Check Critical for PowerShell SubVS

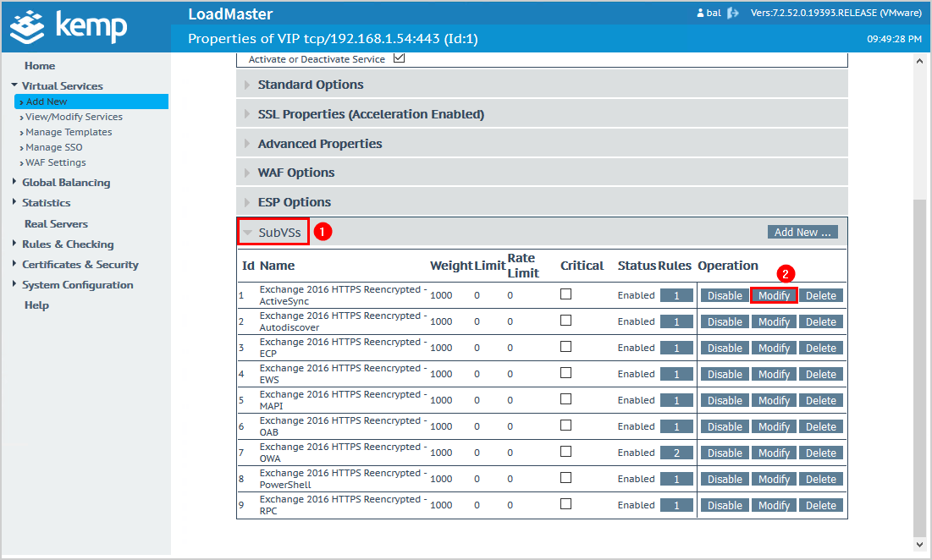[x=565, y=477]
